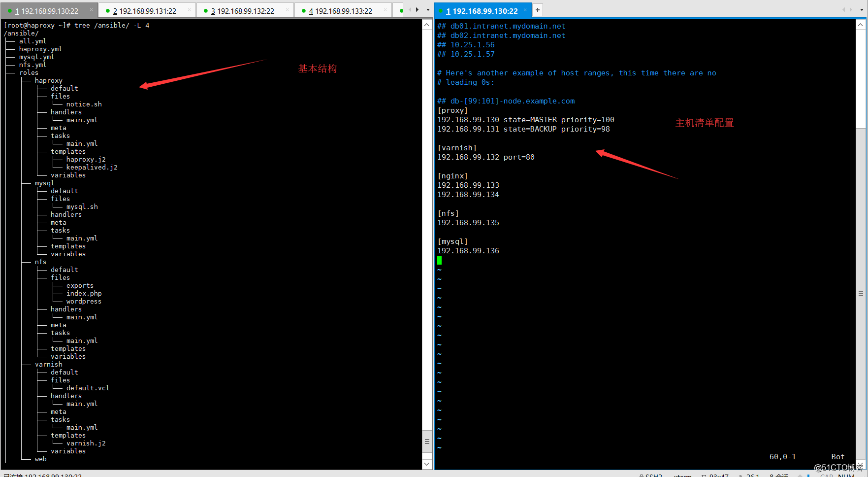Click mysql.yml in tree output
The height and width of the screenshot is (477, 868).
[36, 57]
